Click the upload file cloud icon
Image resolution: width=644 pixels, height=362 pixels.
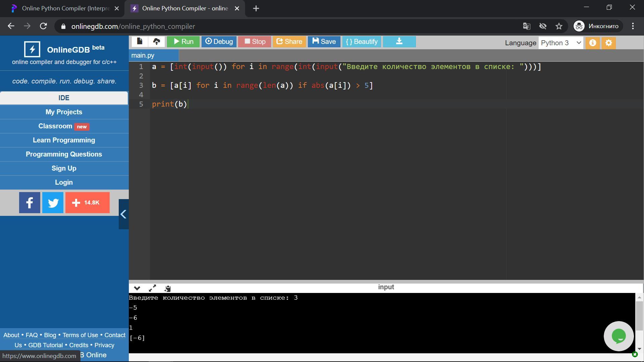(156, 42)
